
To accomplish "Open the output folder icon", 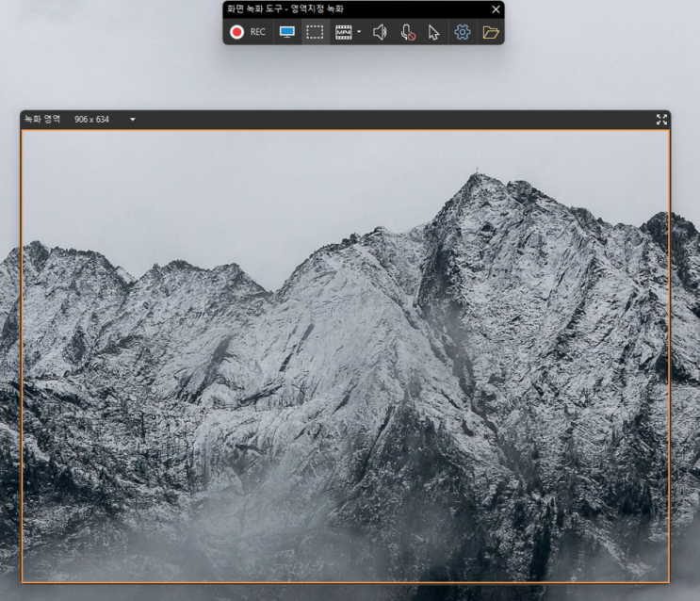I will 491,32.
